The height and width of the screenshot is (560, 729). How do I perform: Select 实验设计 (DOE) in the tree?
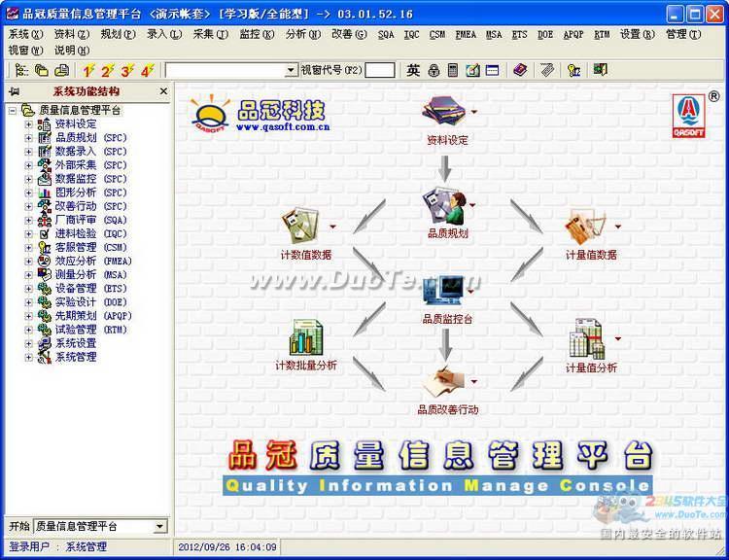coord(90,302)
